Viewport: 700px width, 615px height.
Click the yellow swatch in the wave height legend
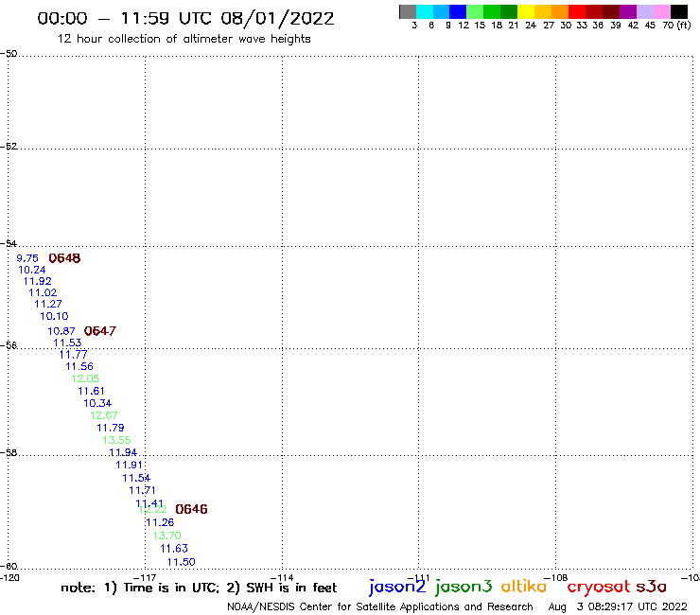click(526, 12)
